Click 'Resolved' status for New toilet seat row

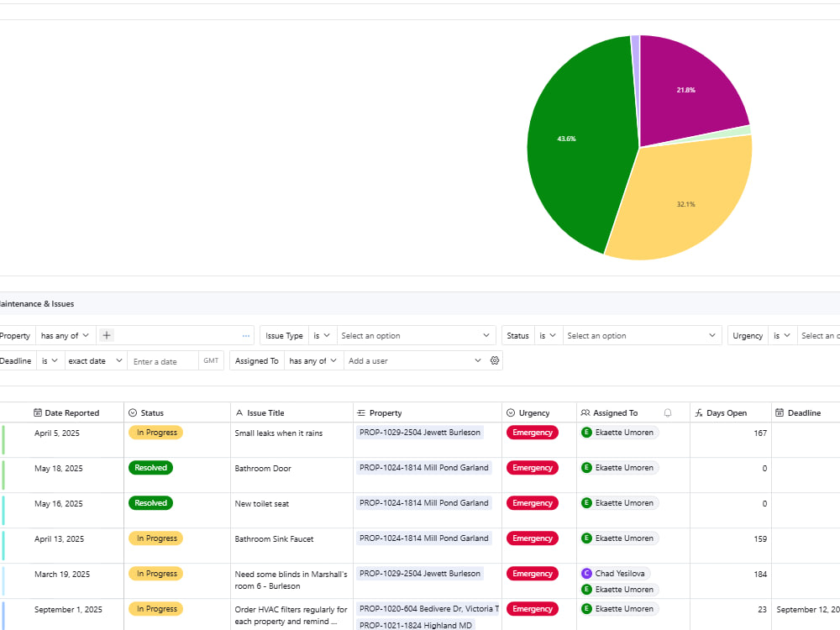[150, 503]
